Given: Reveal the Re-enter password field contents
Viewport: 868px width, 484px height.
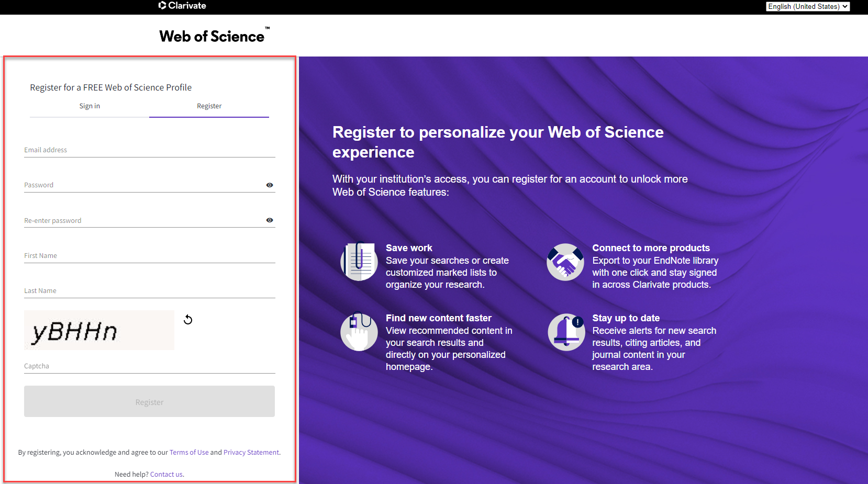Looking at the screenshot, I should [270, 220].
